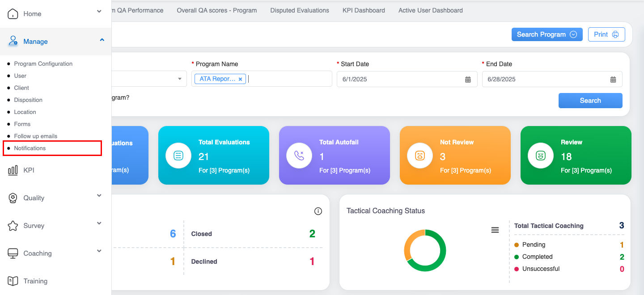Open the Start Date calendar icon
644x295 pixels.
click(x=468, y=80)
